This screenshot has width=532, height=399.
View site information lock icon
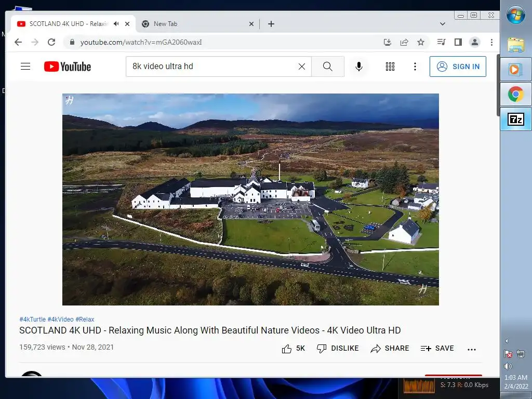click(x=72, y=42)
